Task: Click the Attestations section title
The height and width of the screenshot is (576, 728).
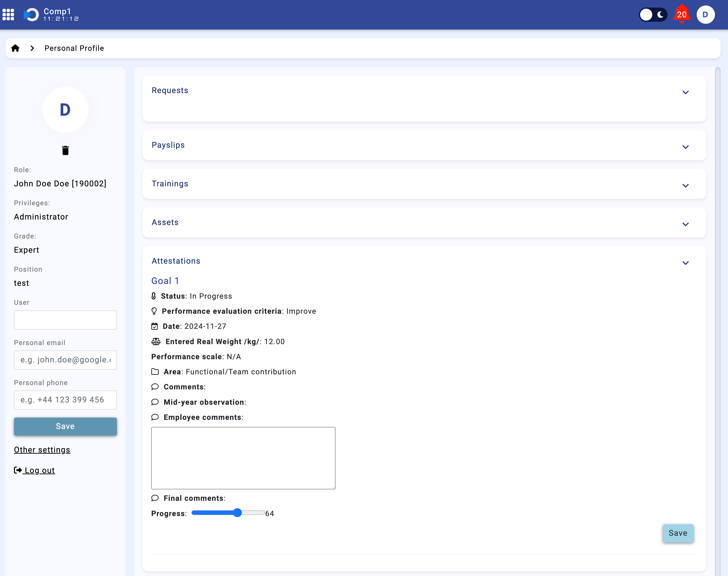Action: click(x=176, y=261)
